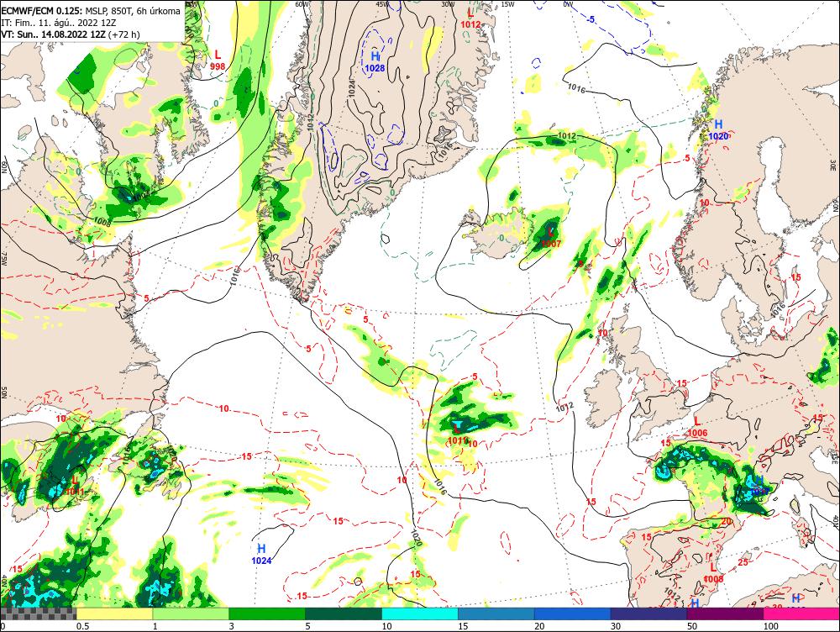Click the 'L 1008' low over Spain
840x632 pixels.
713,573
